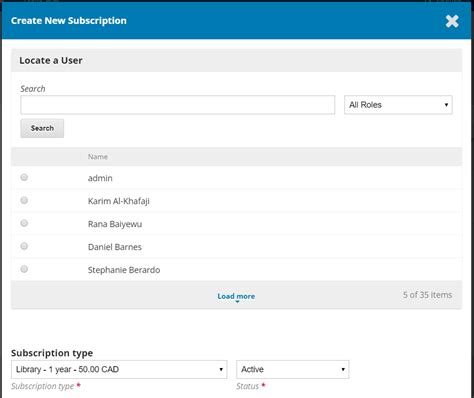Select the radio button for admin
Screen dimensions: 474x398
click(x=24, y=177)
